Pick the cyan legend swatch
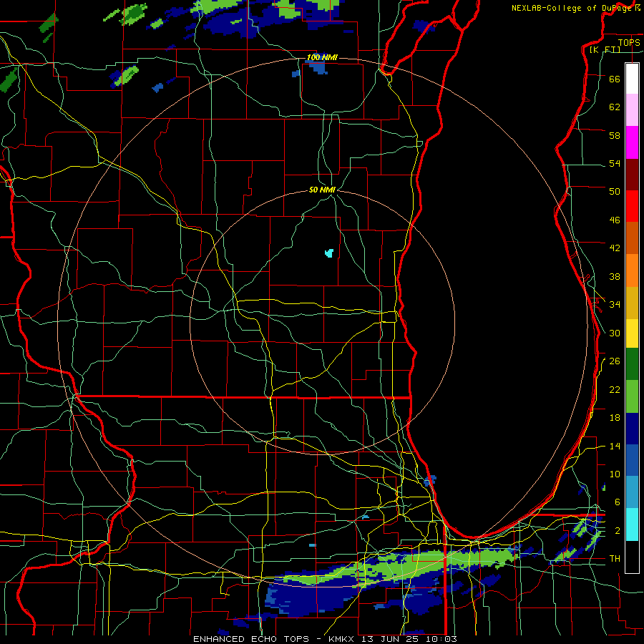 click(632, 525)
